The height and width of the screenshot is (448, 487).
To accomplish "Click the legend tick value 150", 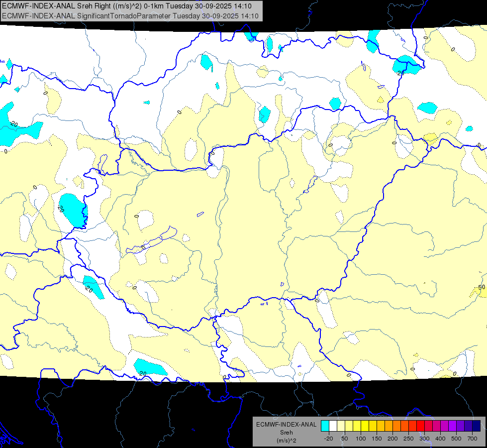I will pos(377,439).
